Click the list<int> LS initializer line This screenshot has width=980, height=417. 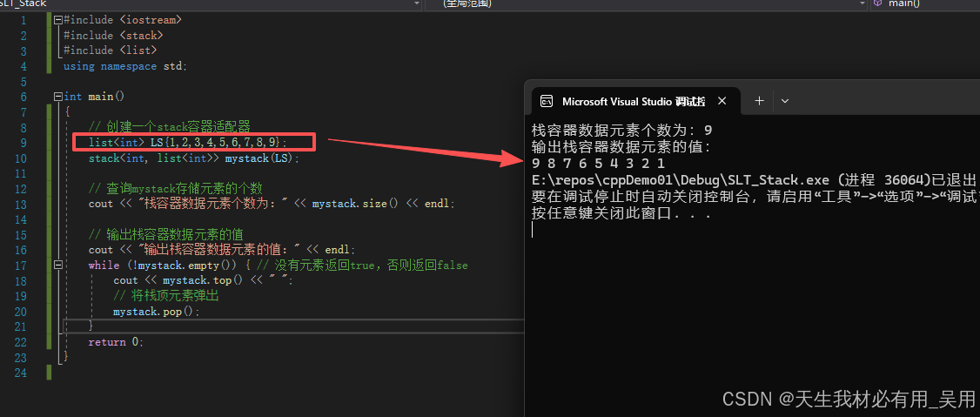(x=188, y=143)
